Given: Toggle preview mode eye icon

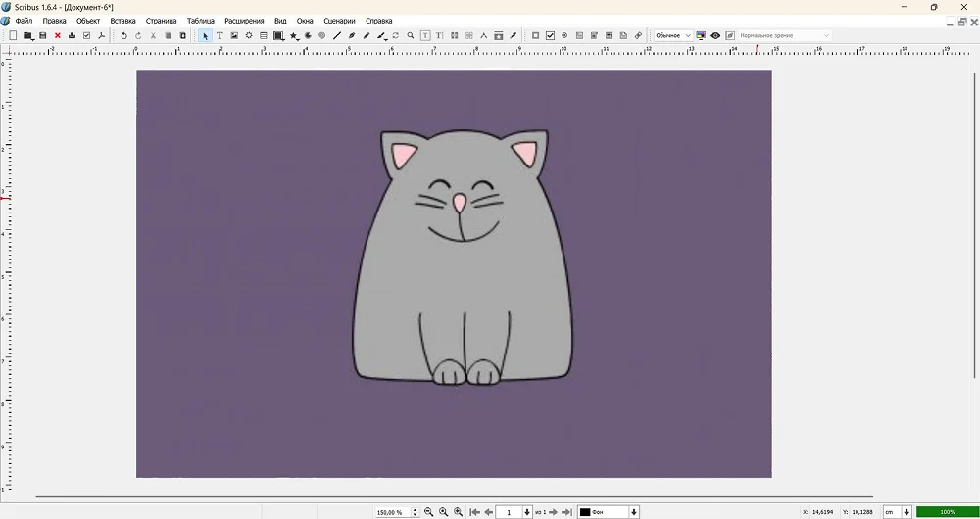Looking at the screenshot, I should (715, 36).
